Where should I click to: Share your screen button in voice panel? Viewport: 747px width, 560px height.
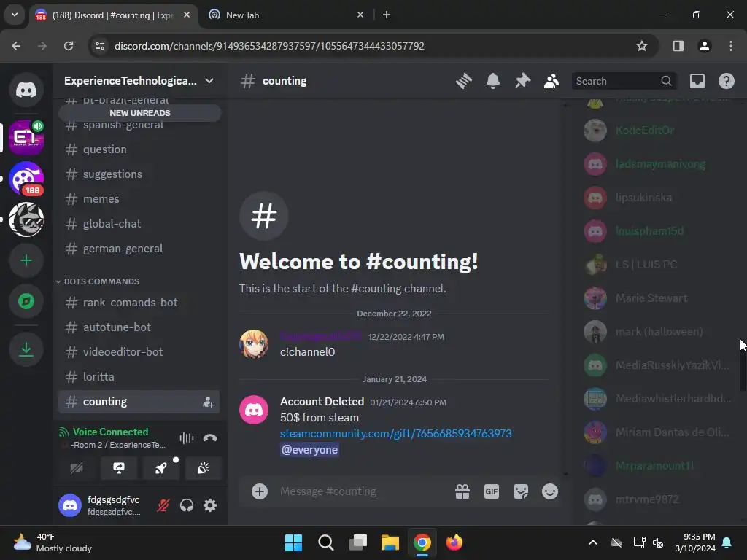click(x=119, y=468)
